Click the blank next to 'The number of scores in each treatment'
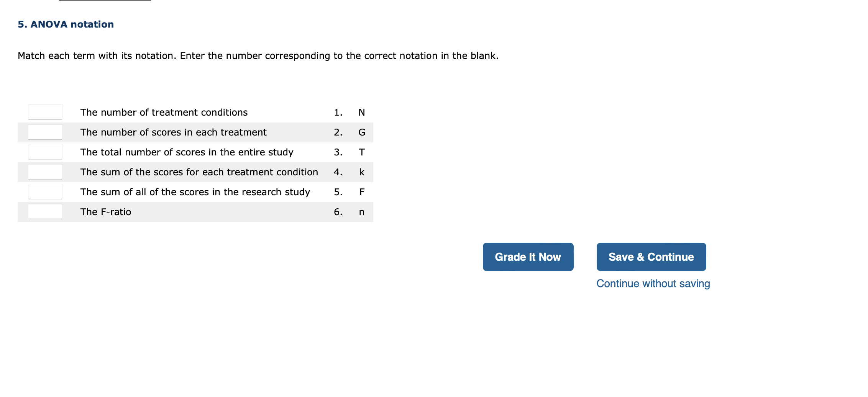Screen dimensions: 868x397 pyautogui.click(x=45, y=132)
